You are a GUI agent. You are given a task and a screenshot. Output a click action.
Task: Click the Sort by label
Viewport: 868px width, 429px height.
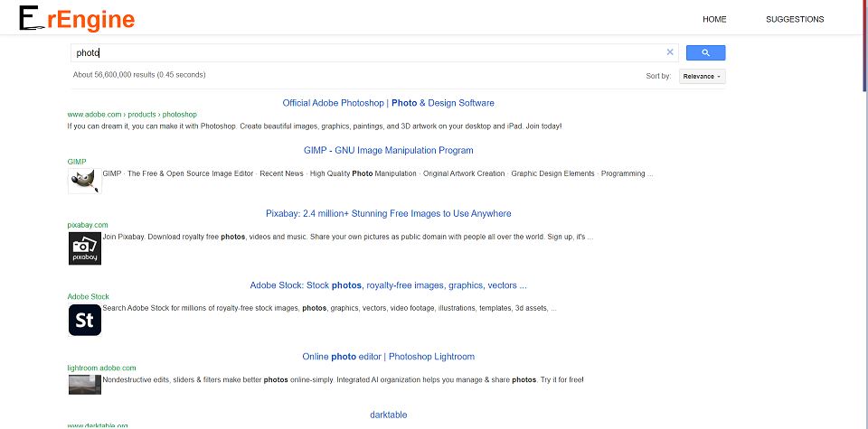[658, 76]
